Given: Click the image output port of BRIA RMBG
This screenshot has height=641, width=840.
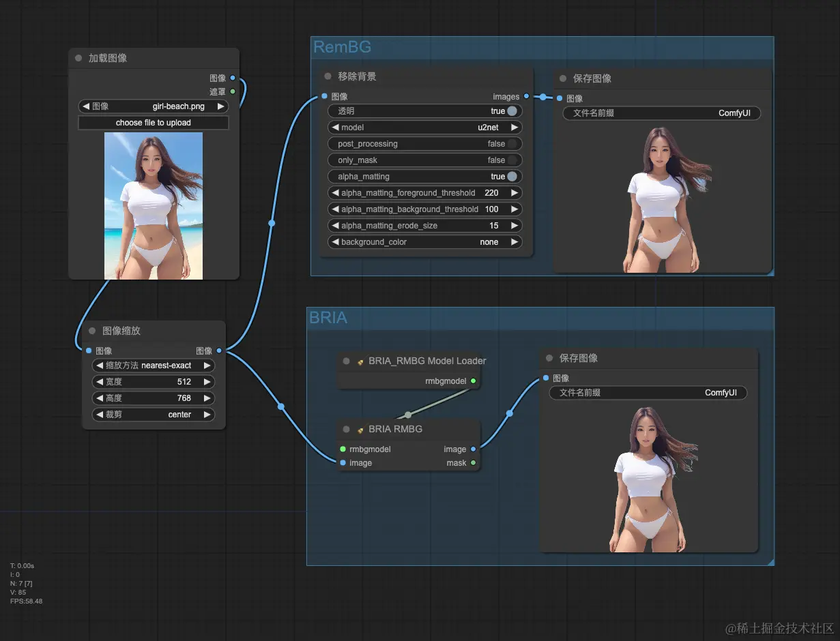Looking at the screenshot, I should (x=474, y=449).
